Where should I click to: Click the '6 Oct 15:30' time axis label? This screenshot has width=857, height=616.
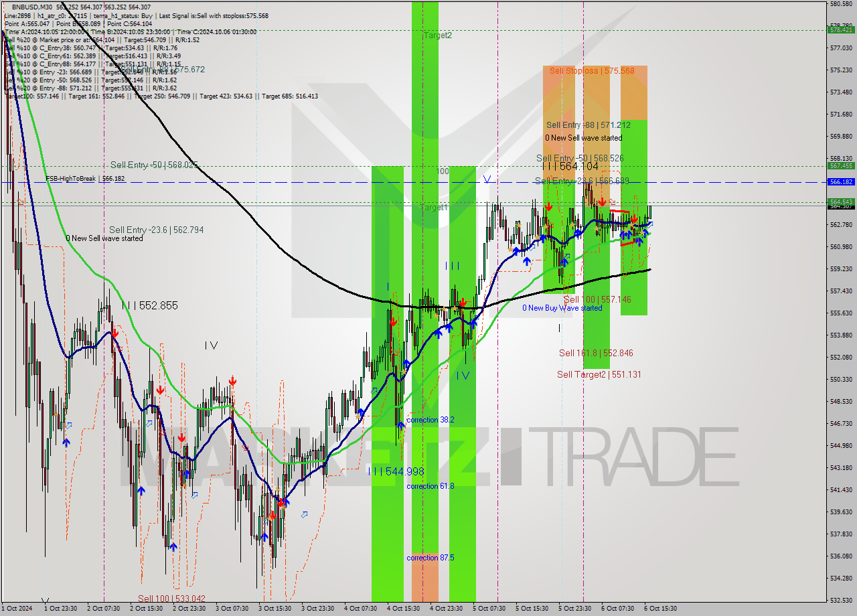(660, 609)
